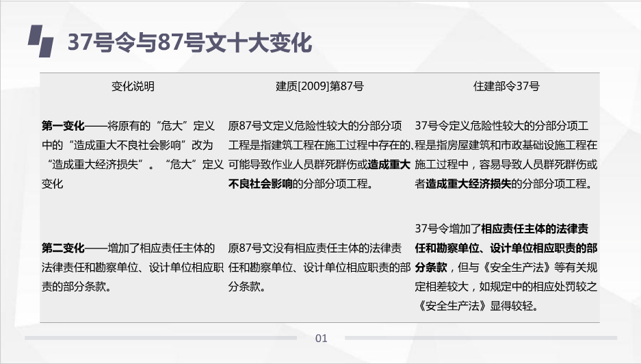Viewport: 641px width, 364px height.
Task: Click the slanted title decoration logo
Action: (40, 41)
